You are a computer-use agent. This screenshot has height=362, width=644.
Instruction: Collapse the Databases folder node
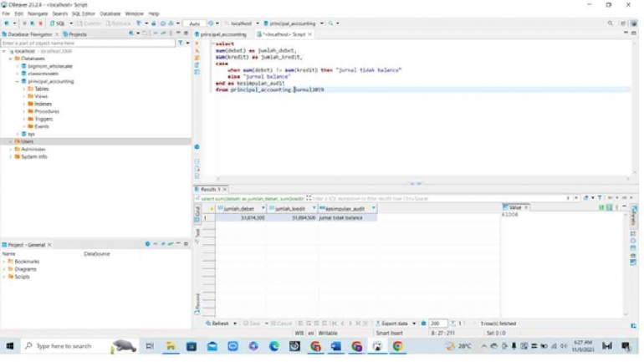[x=11, y=59]
